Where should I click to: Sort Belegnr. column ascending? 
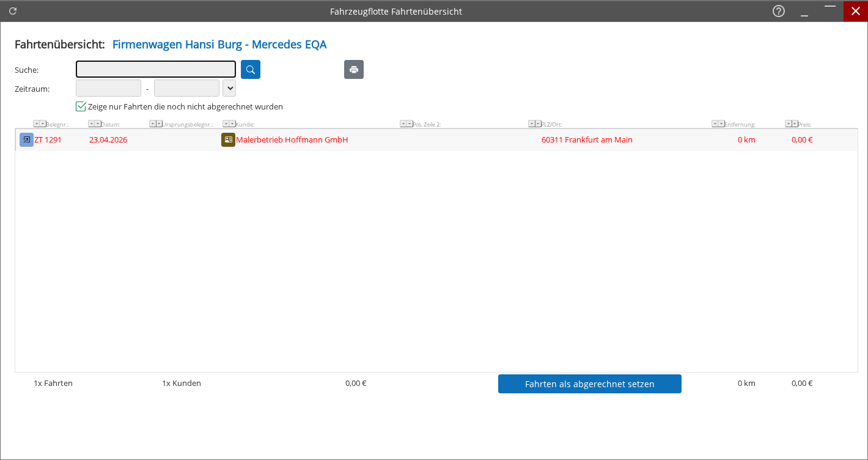tap(37, 124)
